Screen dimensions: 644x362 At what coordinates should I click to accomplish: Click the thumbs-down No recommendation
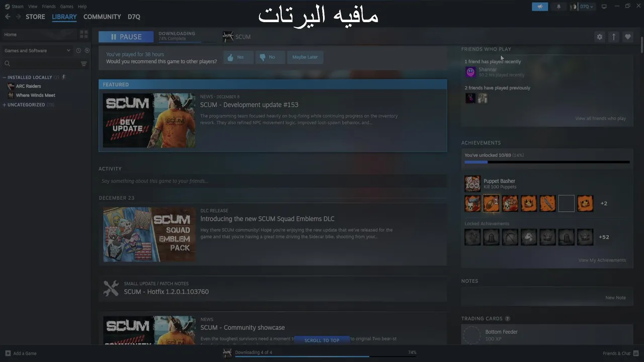click(269, 57)
